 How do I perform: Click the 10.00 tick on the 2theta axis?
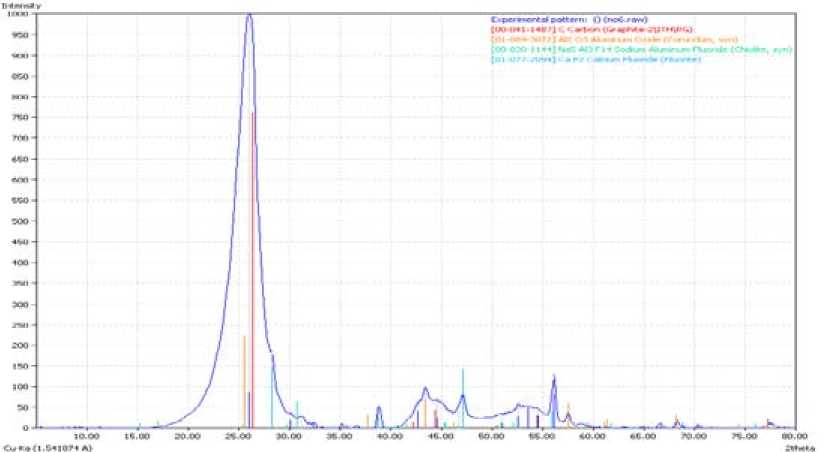point(87,436)
